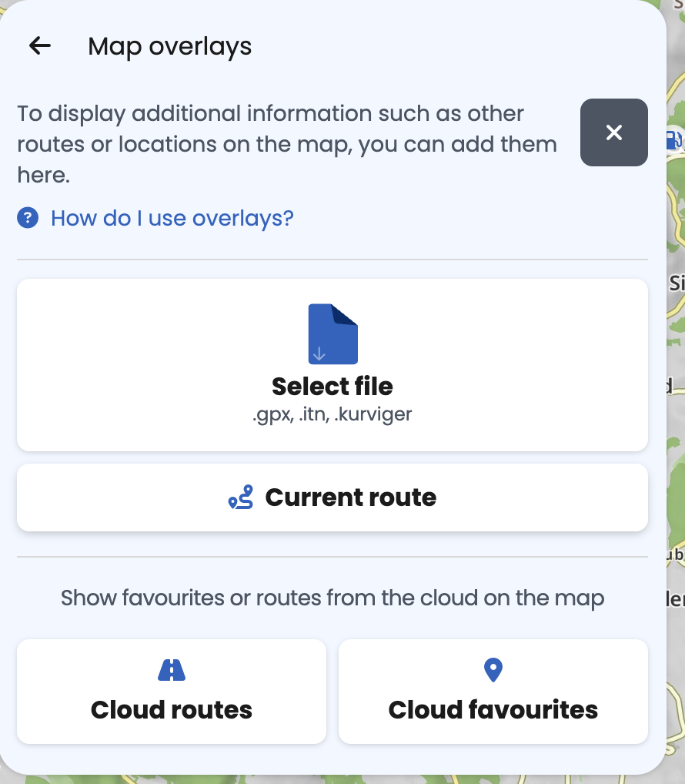Choose the "Current route" label
Screen dimensions: 685x784
[x=351, y=498]
